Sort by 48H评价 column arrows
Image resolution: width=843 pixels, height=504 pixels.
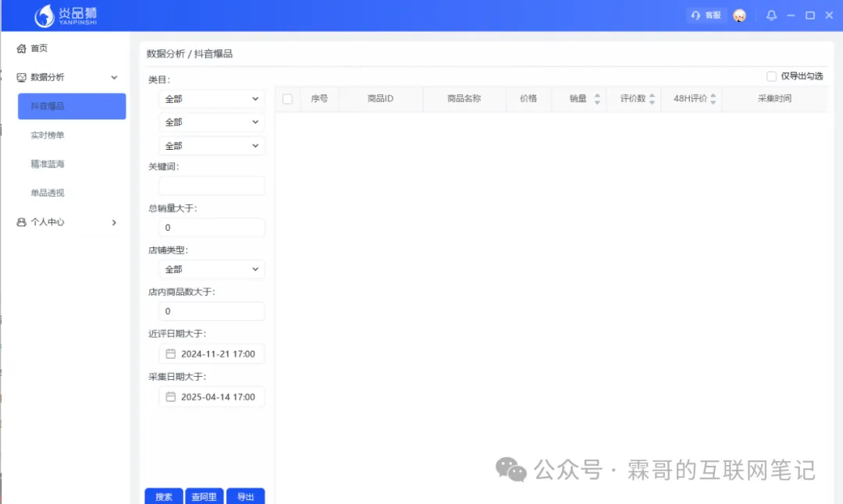point(713,99)
